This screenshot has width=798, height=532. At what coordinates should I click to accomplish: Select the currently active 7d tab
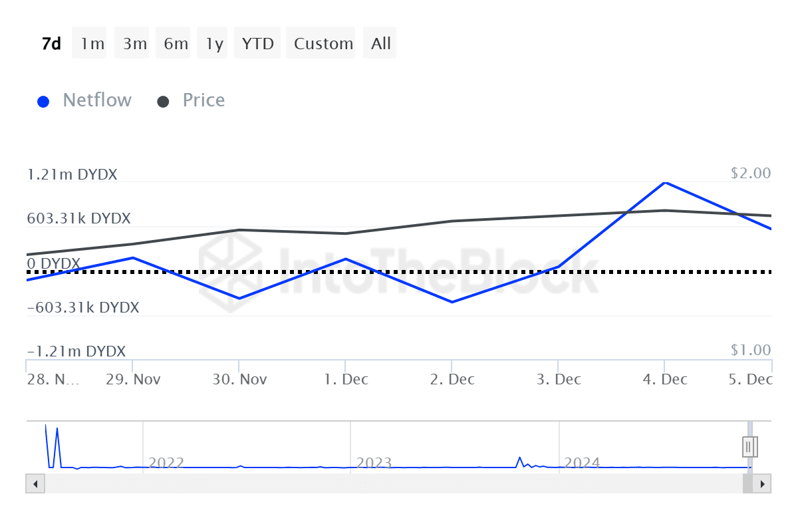[51, 43]
